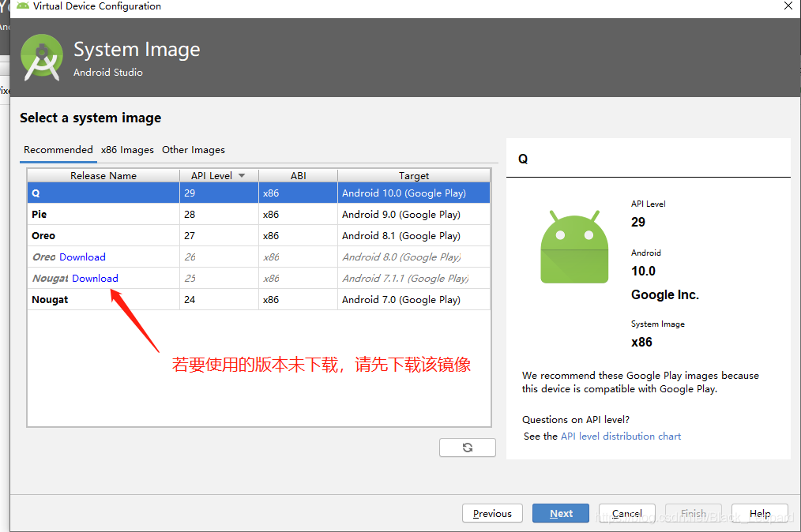
Task: Click the ABI column header
Action: (x=298, y=176)
